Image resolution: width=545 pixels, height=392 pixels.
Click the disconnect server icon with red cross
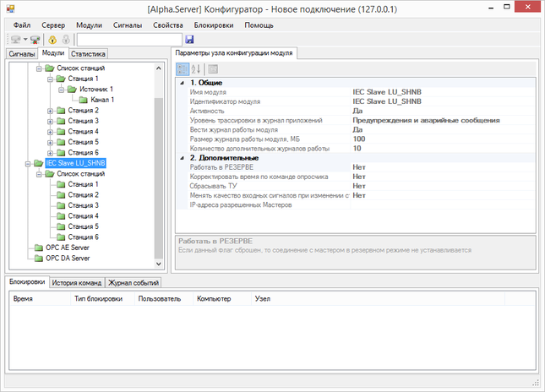[x=35, y=39]
